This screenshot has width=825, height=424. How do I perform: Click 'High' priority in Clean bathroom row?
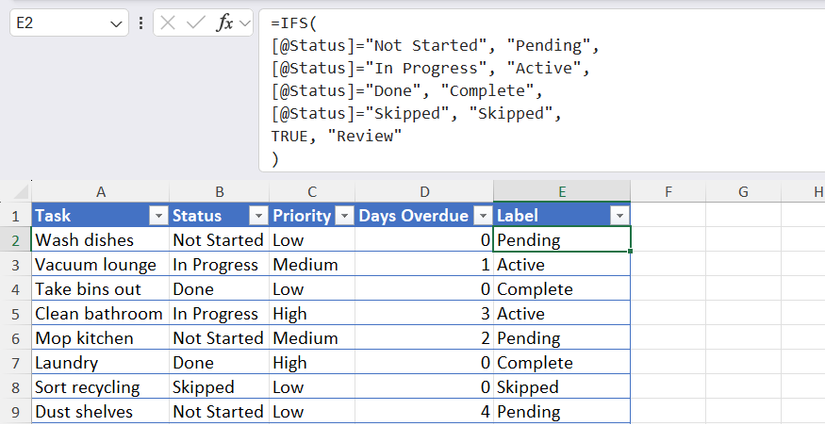[313, 314]
